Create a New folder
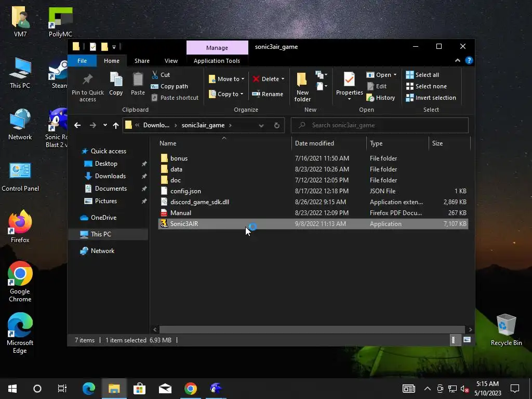 click(x=302, y=87)
